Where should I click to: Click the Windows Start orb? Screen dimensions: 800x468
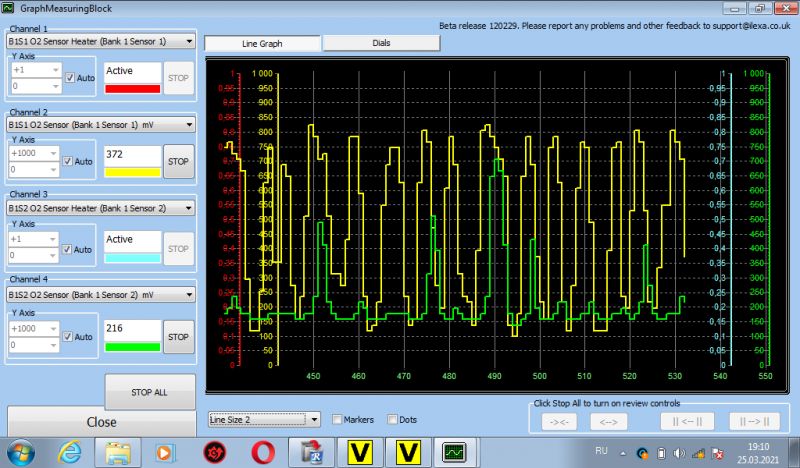click(23, 452)
